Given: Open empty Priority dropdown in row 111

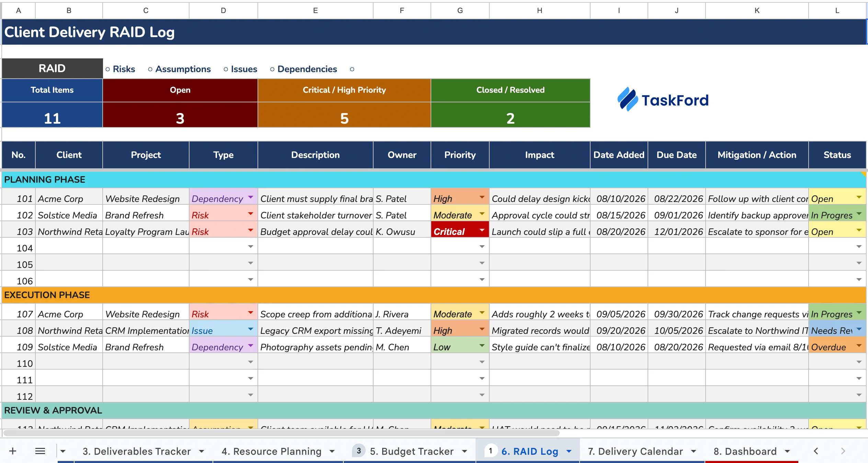Looking at the screenshot, I should 482,379.
